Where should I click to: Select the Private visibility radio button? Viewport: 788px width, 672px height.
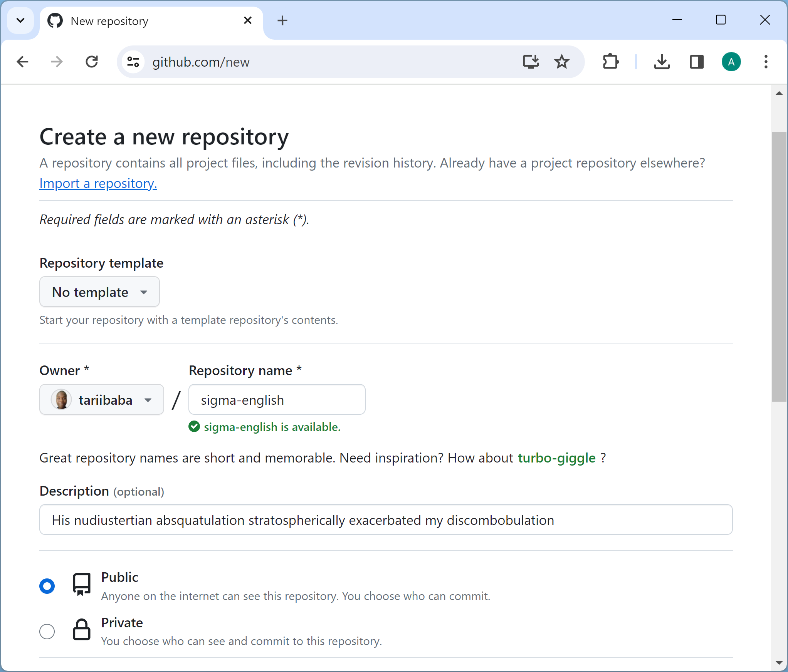47,632
